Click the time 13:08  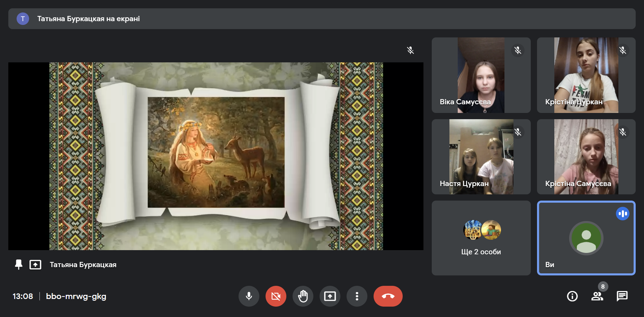[23, 296]
